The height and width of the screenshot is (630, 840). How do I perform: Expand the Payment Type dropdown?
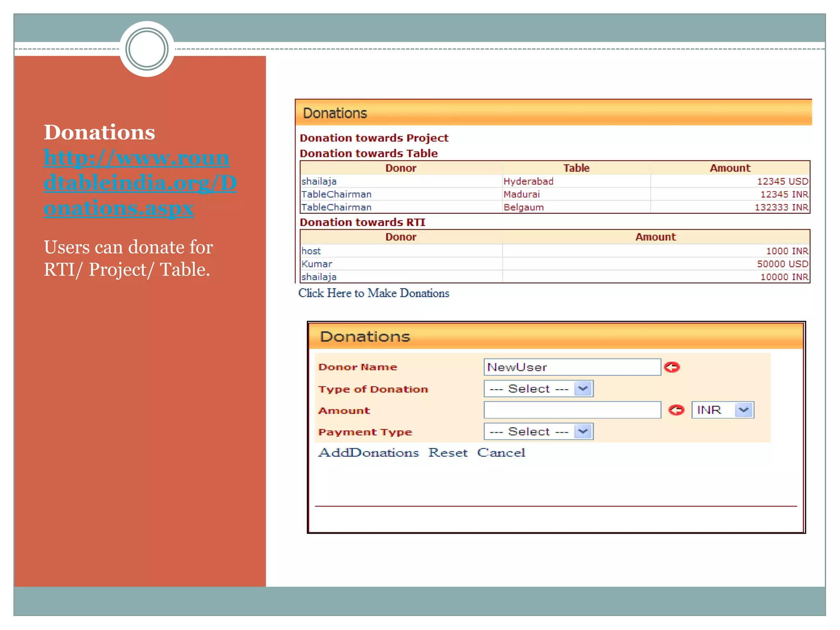(x=539, y=431)
